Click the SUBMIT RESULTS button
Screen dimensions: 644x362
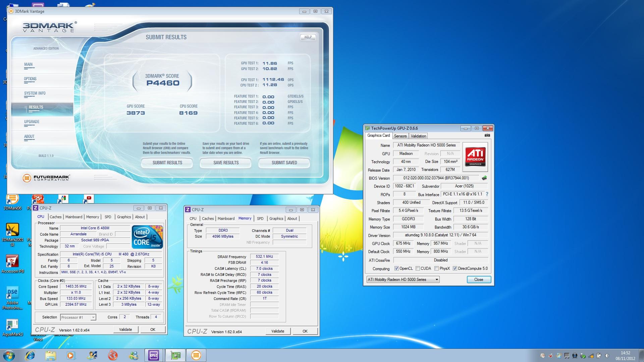click(167, 163)
